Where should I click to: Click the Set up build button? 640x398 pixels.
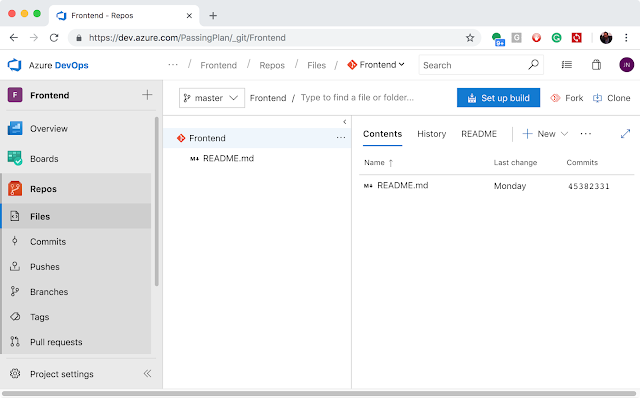point(498,98)
